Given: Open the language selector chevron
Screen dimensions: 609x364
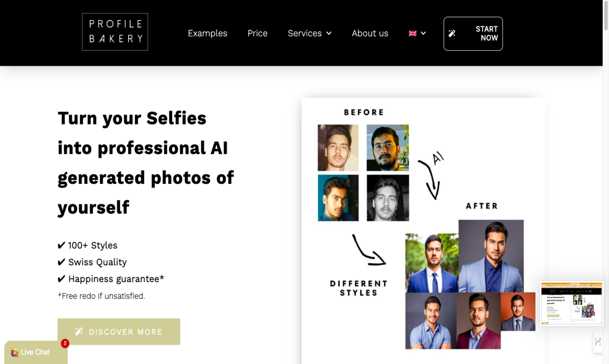Looking at the screenshot, I should 423,33.
